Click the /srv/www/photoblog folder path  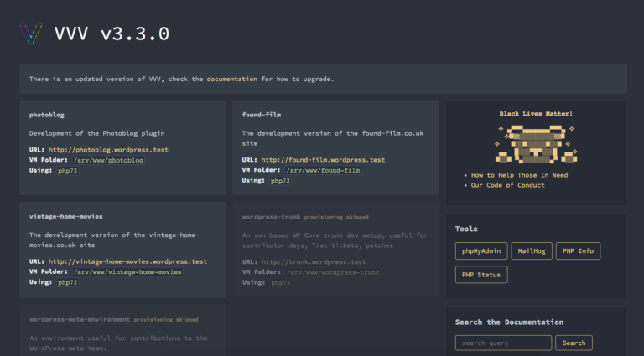point(108,160)
